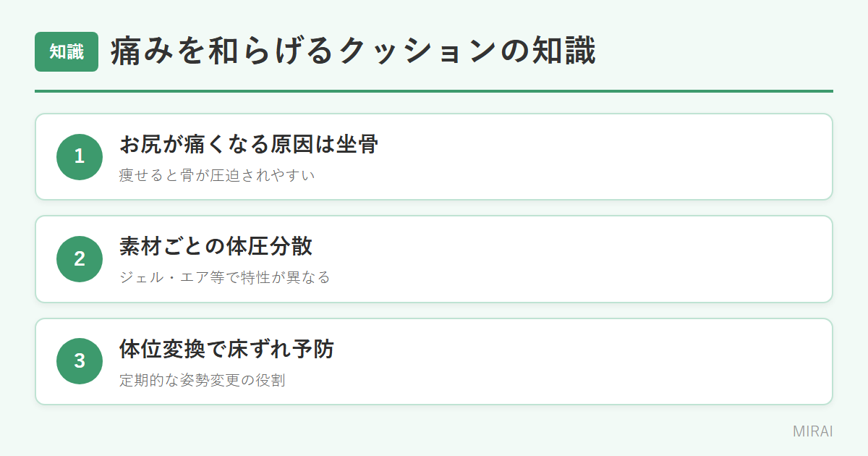Click the main title 痛みを和らげるクッションの知識
868x456 pixels.
click(354, 52)
